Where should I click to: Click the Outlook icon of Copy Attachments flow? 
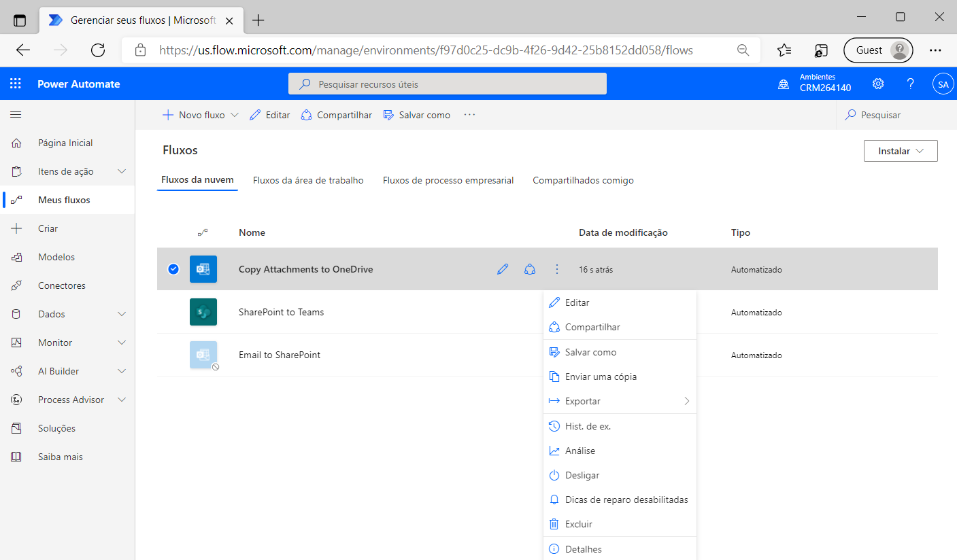(x=203, y=269)
